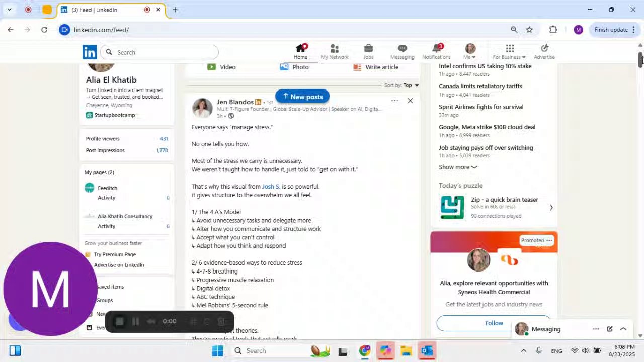Open Josh S. mention link
This screenshot has height=362, width=644.
click(x=271, y=186)
